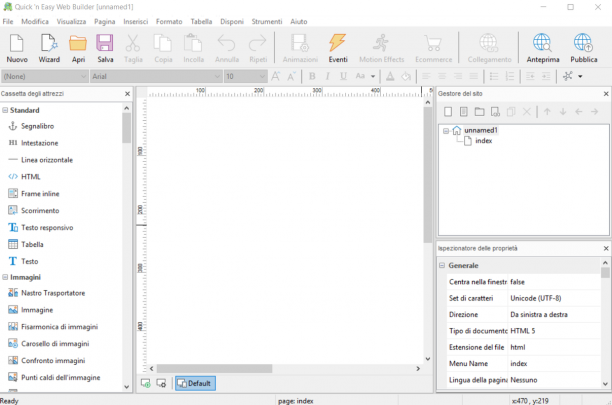Select the Frame inline tool
Image resolution: width=612 pixels, height=405 pixels.
[x=34, y=194]
